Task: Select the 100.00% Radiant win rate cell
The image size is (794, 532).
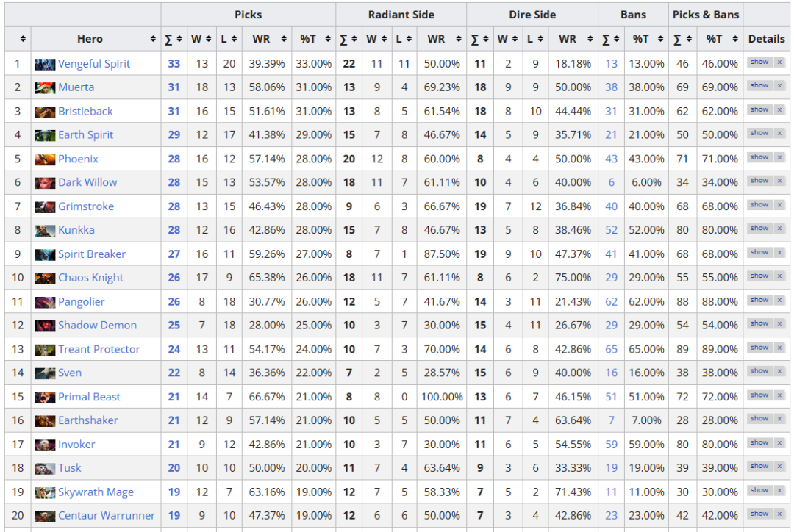Action: (x=442, y=397)
